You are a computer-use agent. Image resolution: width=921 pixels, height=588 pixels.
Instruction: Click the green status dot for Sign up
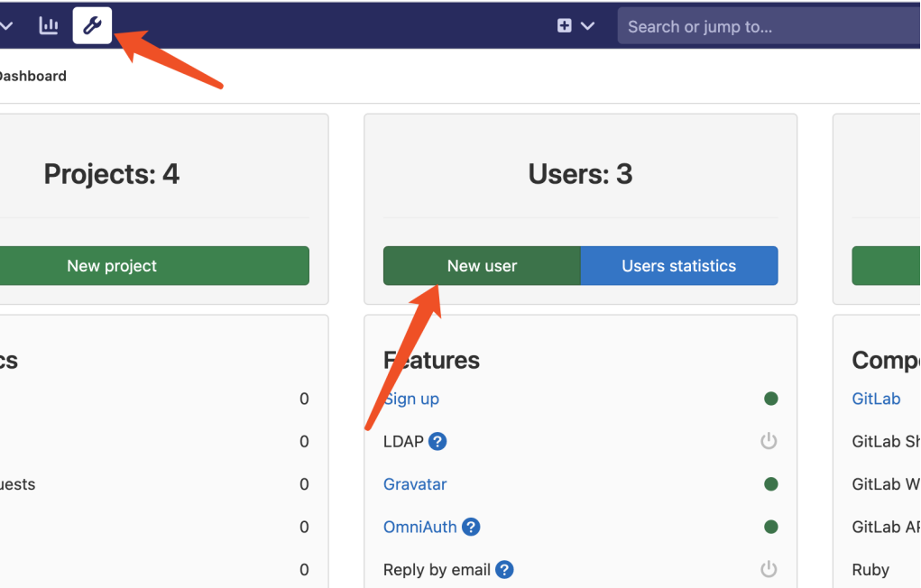tap(770, 399)
